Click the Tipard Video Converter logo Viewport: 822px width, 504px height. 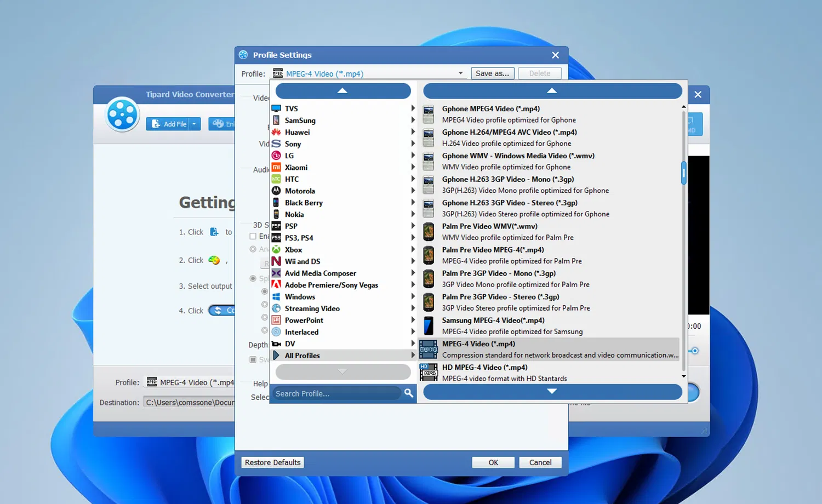click(x=122, y=114)
